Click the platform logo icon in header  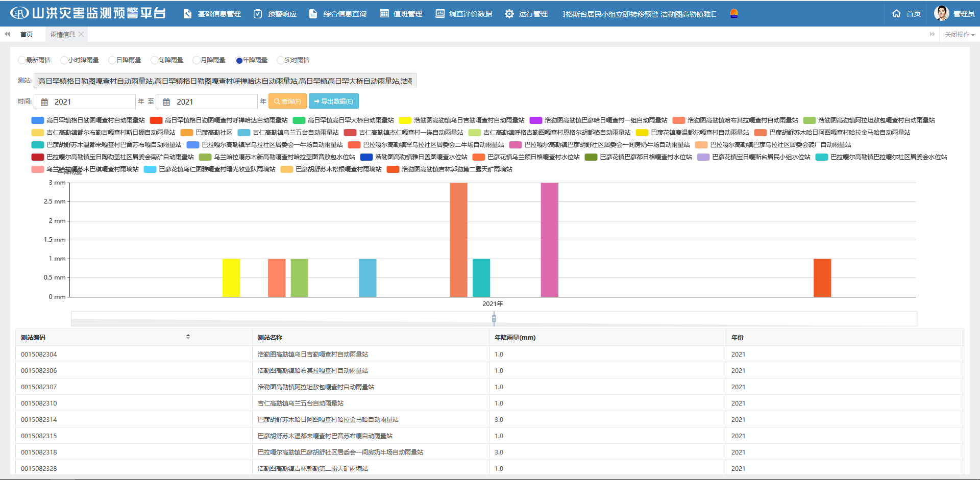19,13
